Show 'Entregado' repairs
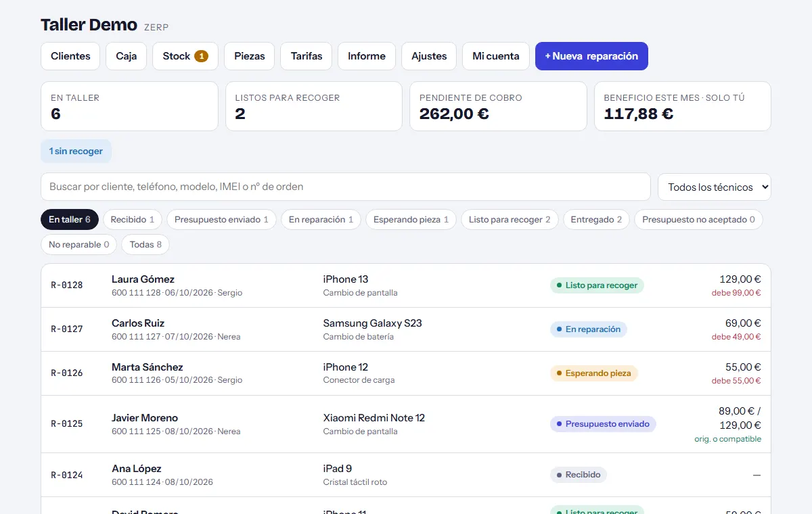 [596, 220]
